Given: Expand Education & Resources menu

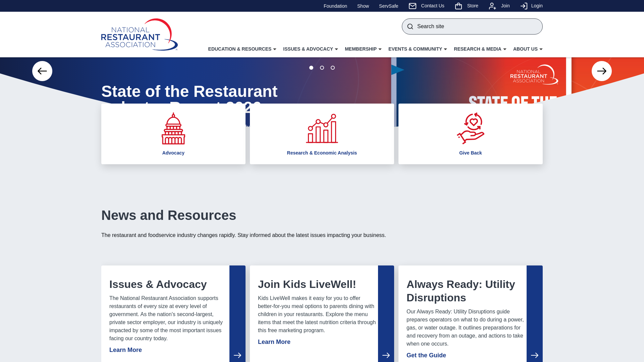Looking at the screenshot, I should pos(242,49).
